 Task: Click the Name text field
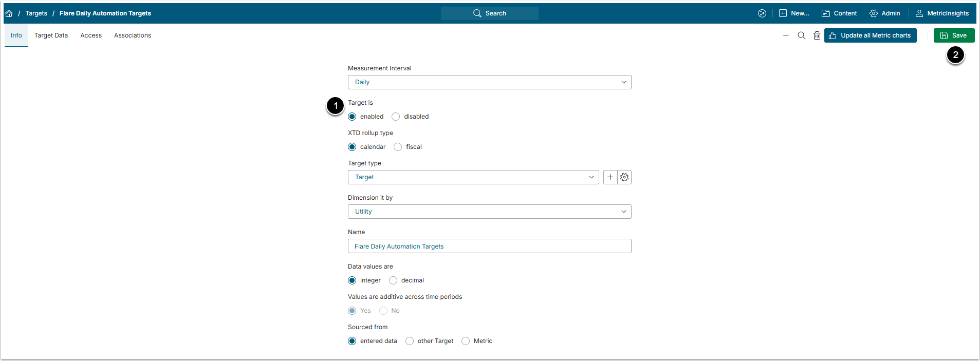click(x=489, y=246)
